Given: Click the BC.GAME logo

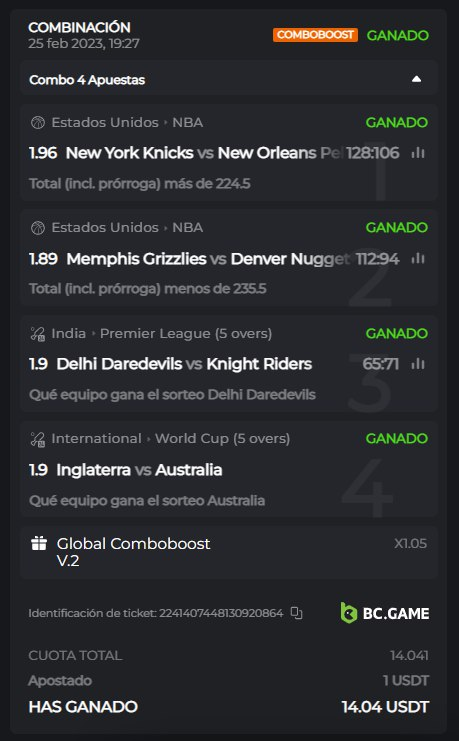Looking at the screenshot, I should coord(385,613).
